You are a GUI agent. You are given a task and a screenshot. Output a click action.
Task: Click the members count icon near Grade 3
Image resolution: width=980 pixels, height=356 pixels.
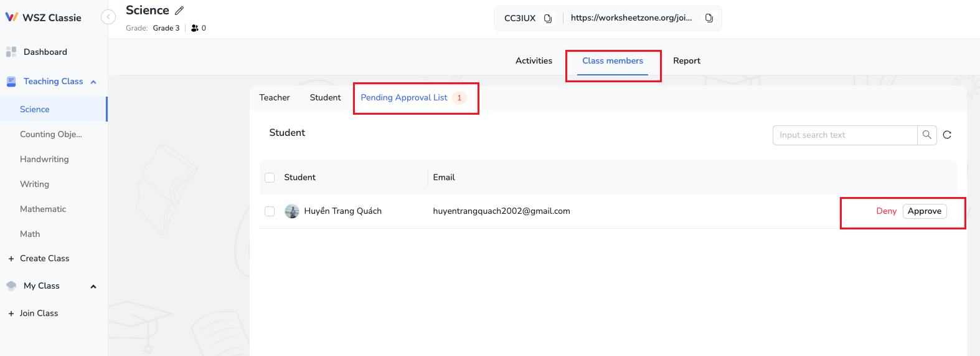point(195,28)
